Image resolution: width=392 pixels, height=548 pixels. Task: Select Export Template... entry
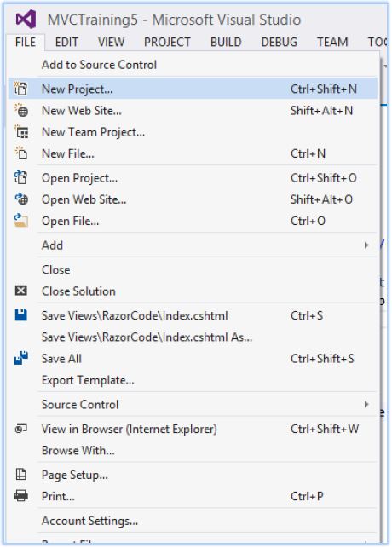point(88,380)
